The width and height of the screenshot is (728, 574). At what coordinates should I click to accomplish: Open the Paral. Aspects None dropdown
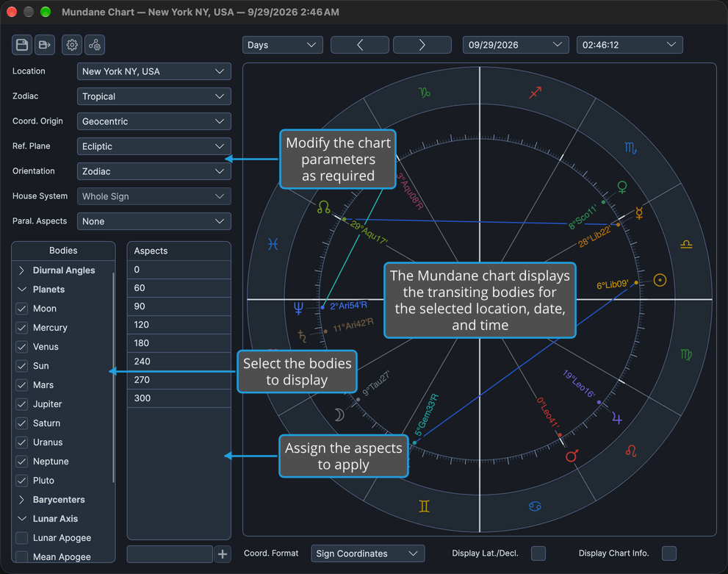pos(154,221)
